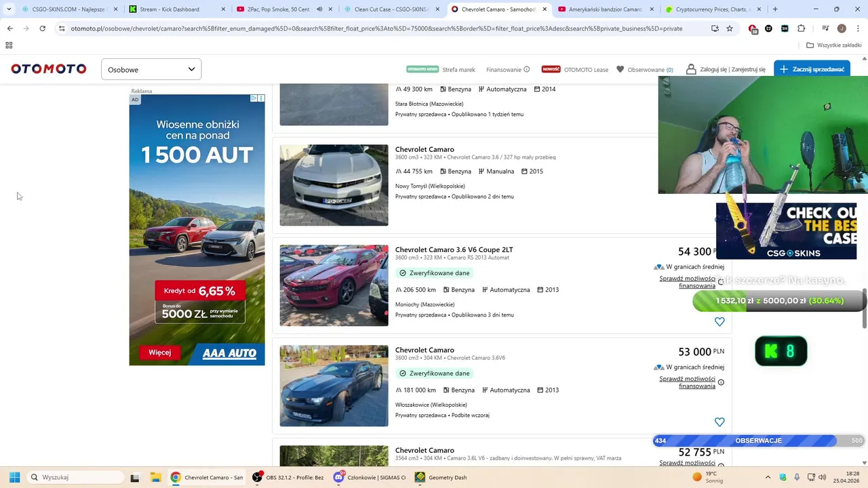Switch to the 2Pac, Pop Smoke, 50 Cent tab

coord(283,9)
